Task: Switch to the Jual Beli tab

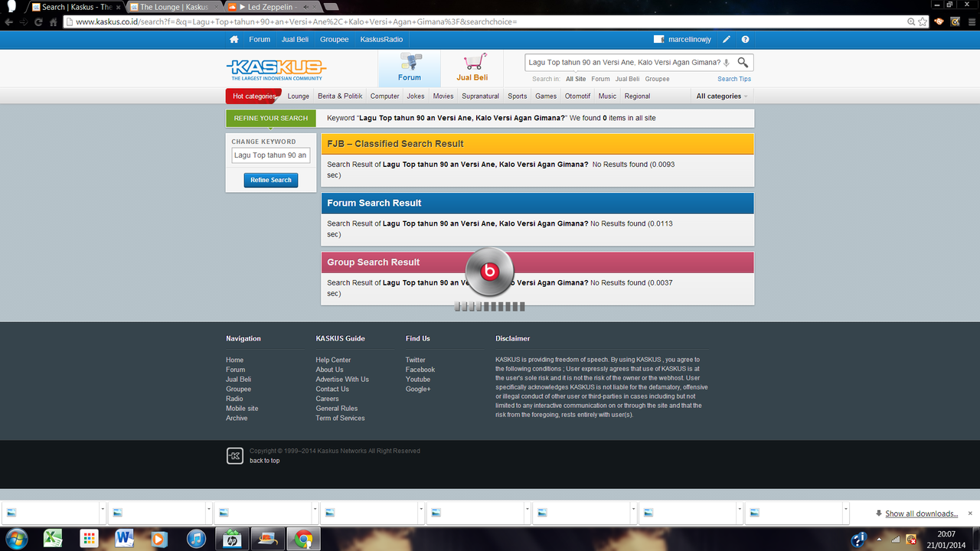Action: pyautogui.click(x=472, y=68)
